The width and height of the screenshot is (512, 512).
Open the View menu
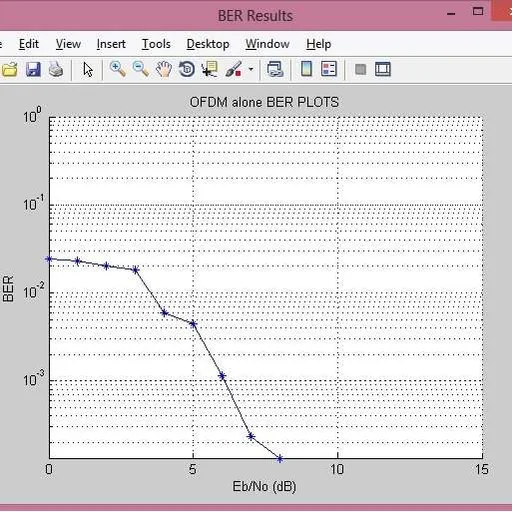click(68, 44)
